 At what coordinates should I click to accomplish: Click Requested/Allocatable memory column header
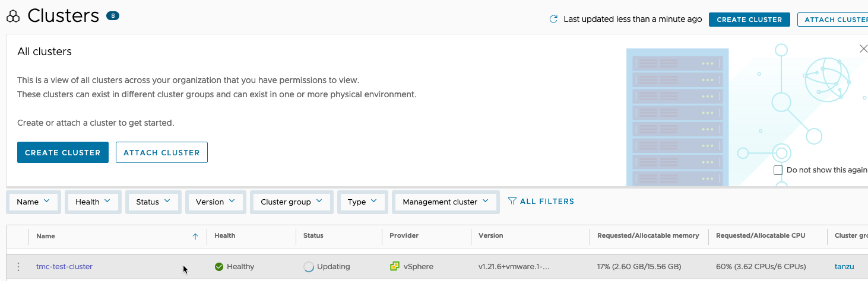pos(648,236)
